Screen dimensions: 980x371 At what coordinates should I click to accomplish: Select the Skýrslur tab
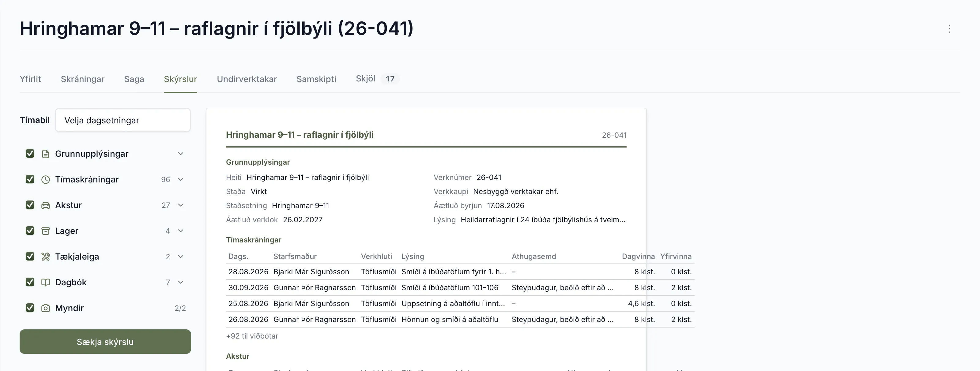pyautogui.click(x=180, y=79)
